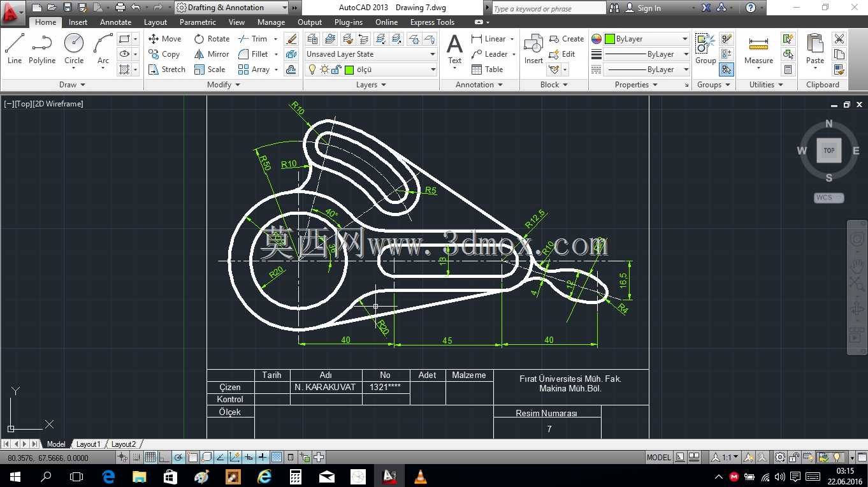Toggle Show Lineweight in status bar
Image resolution: width=868 pixels, height=487 pixels.
(262, 457)
